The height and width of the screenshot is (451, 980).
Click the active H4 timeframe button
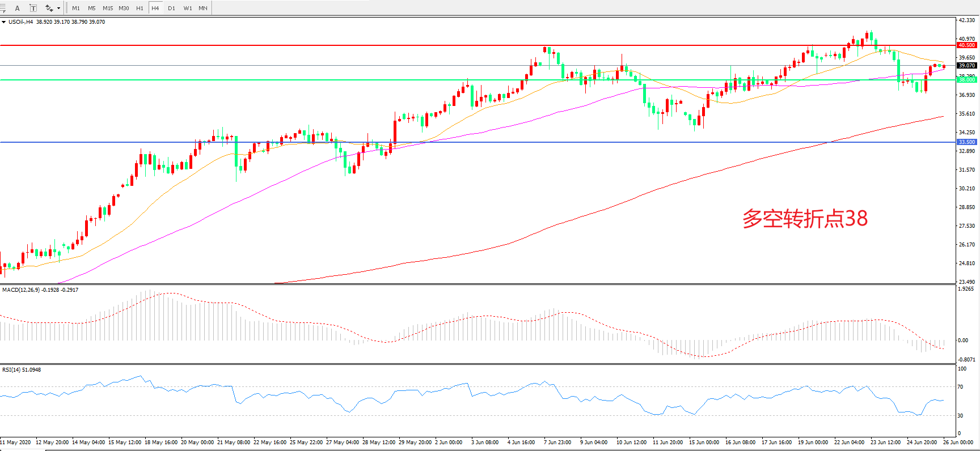click(155, 8)
